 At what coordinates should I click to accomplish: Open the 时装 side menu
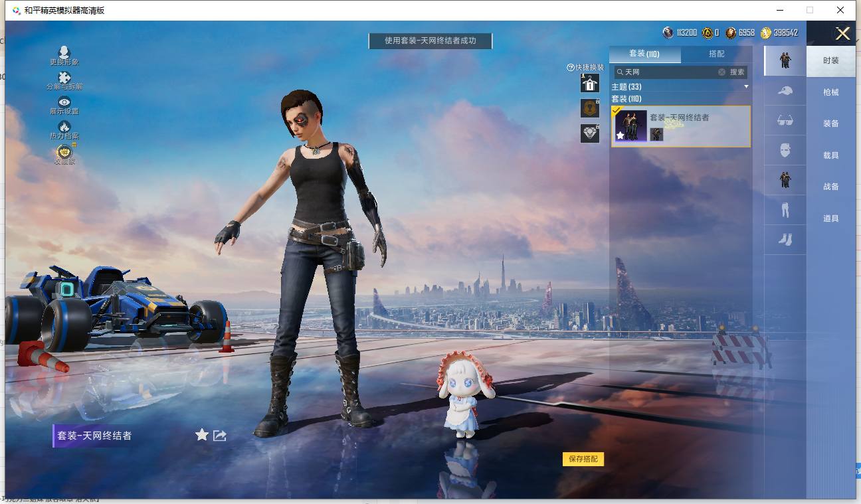pos(831,60)
